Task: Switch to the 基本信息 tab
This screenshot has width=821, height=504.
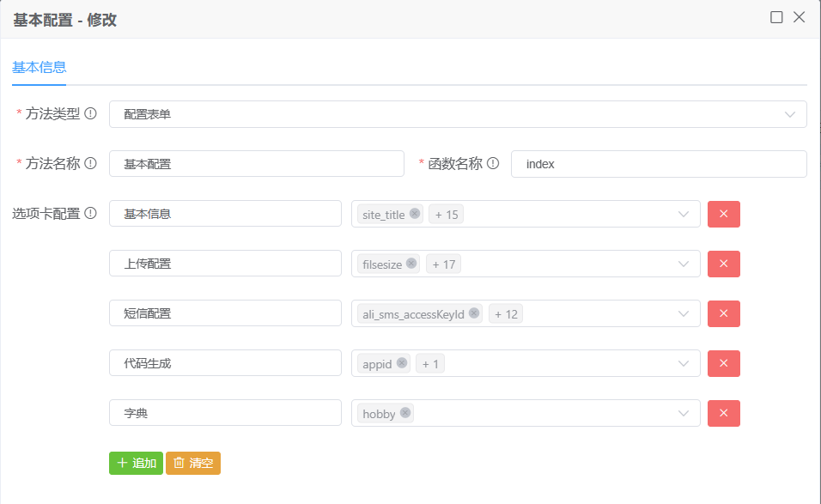Action: [x=40, y=67]
